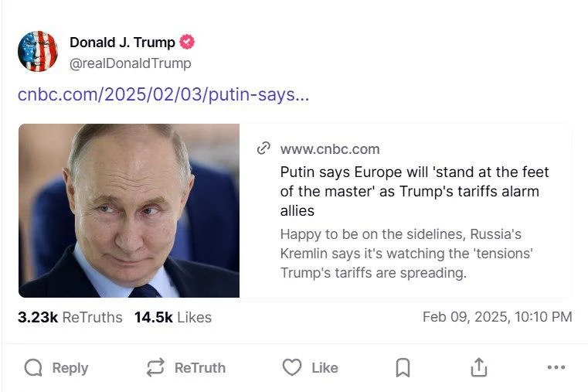Click the www.cnbc.com domain text
Image resolution: width=588 pixels, height=392 pixels.
(330, 149)
